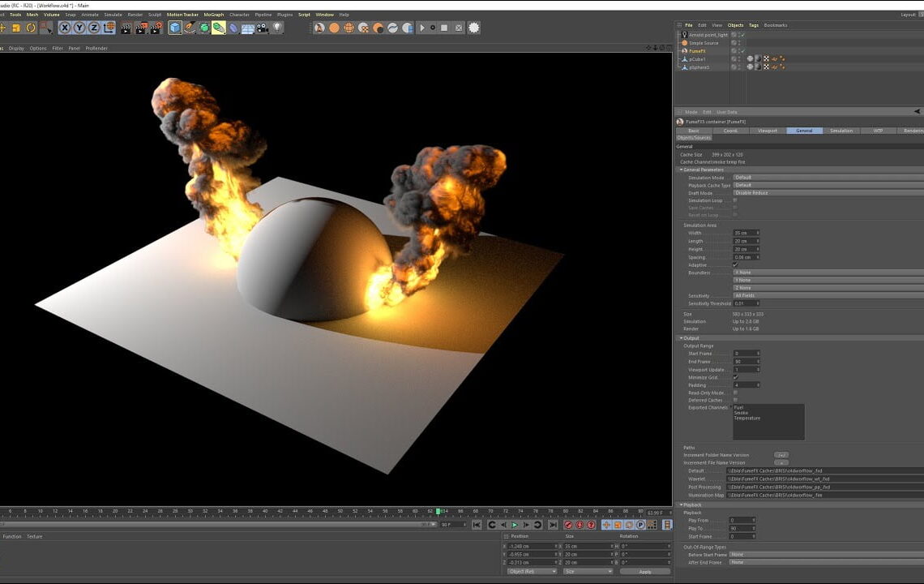This screenshot has width=924, height=584.
Task: Click the Apply button for coordinates
Action: [644, 572]
